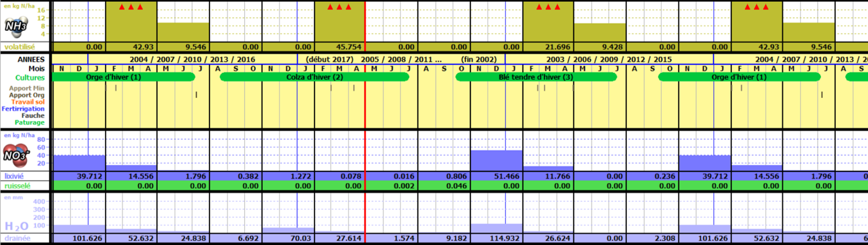Select the Blé tendre d'hiver (3) crop bar
The image size is (868, 245).
536,77
